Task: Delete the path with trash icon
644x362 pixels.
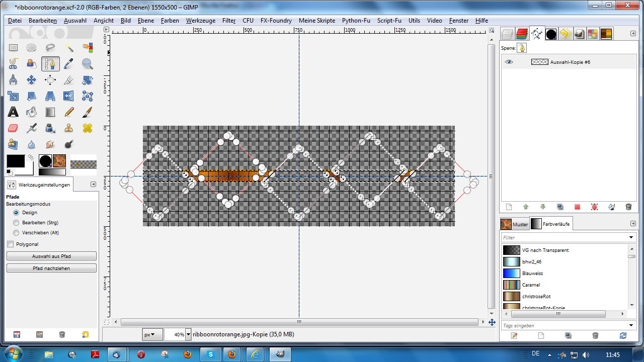Action: click(628, 207)
